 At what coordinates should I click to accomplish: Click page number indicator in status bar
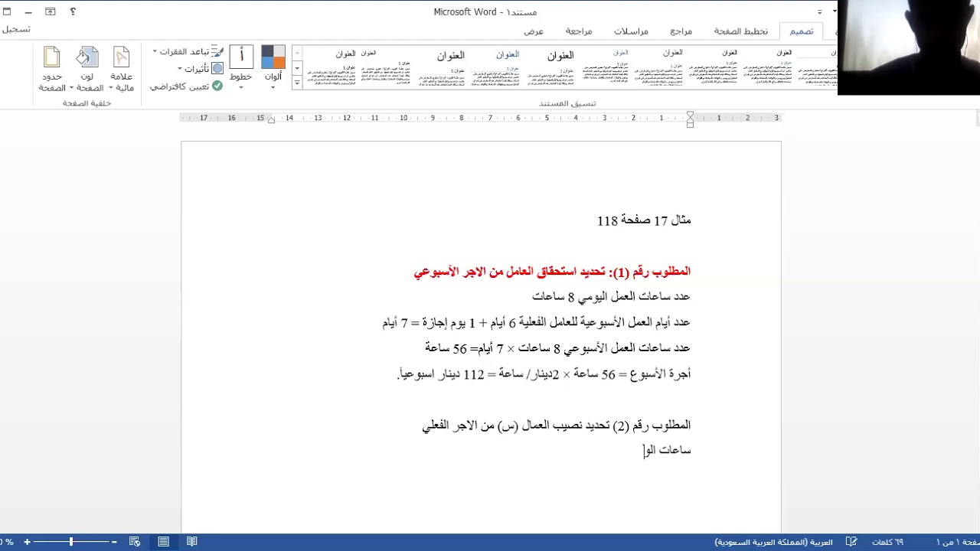[957, 542]
